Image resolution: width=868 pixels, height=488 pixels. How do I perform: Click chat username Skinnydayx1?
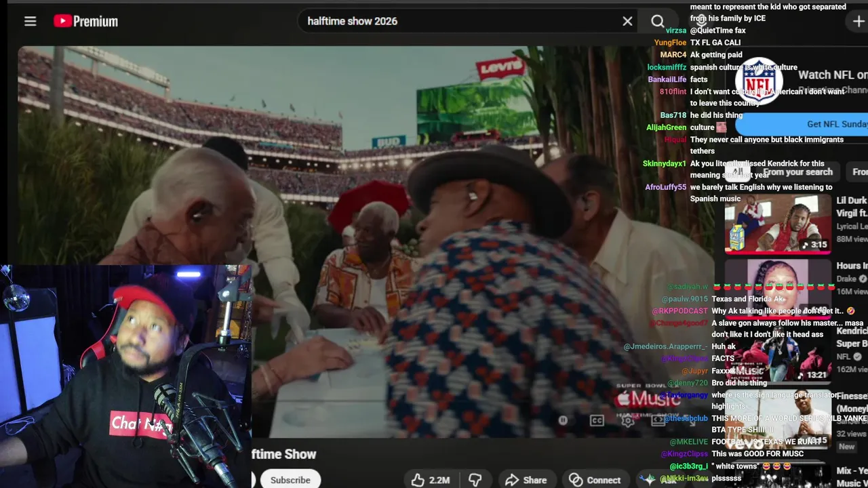tap(665, 164)
